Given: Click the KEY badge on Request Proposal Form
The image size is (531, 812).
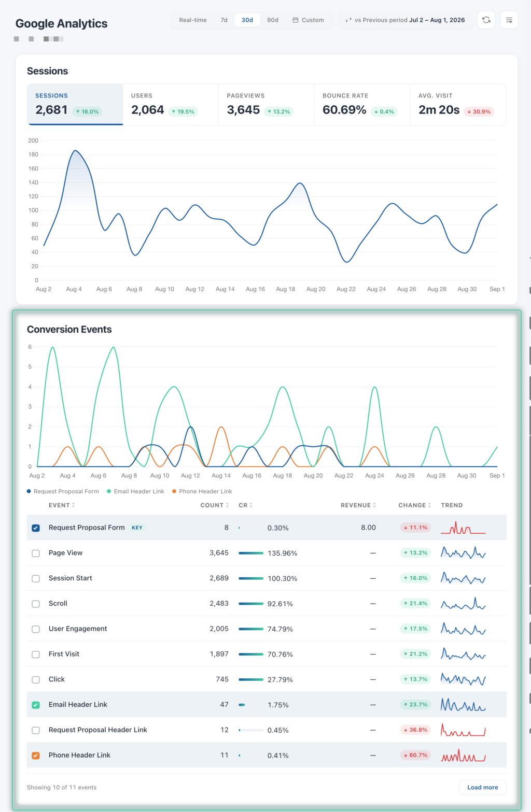Looking at the screenshot, I should point(137,528).
